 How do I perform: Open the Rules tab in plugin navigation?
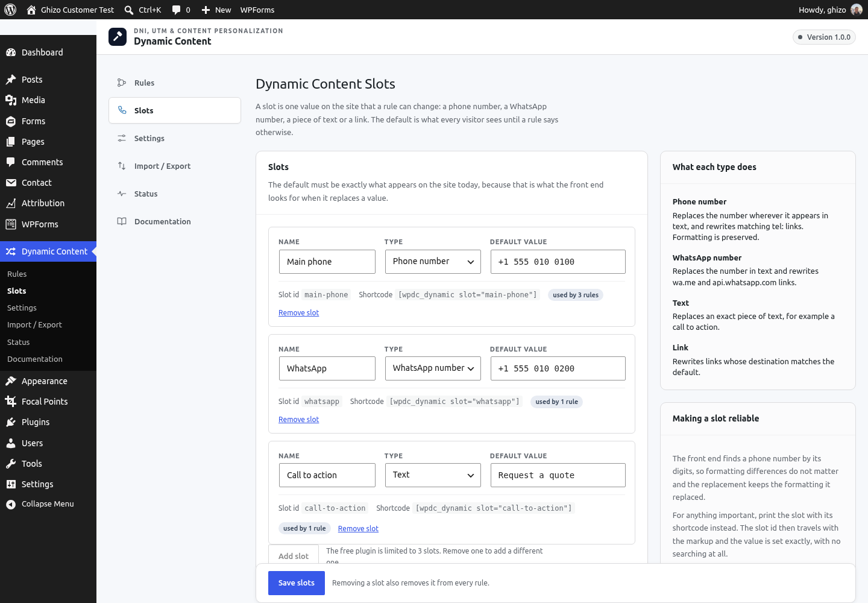coord(175,83)
